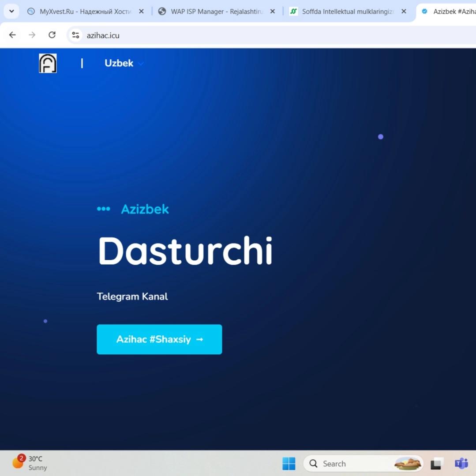Open Task View icon on taskbar
Image resolution: width=476 pixels, height=476 pixels.
tap(436, 463)
